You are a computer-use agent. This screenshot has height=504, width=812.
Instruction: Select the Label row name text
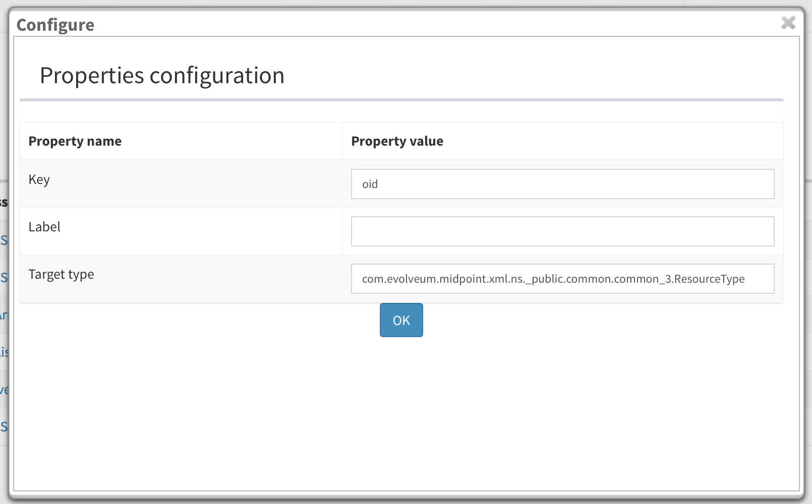44,227
